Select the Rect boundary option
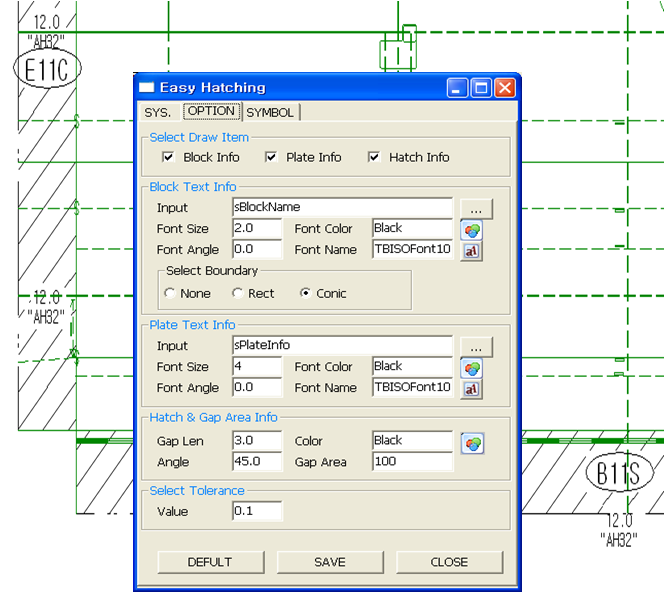This screenshot has height=593, width=665. click(x=237, y=294)
